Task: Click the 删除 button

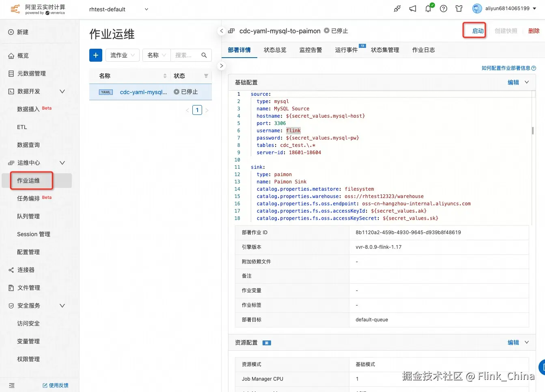Action: pyautogui.click(x=534, y=31)
